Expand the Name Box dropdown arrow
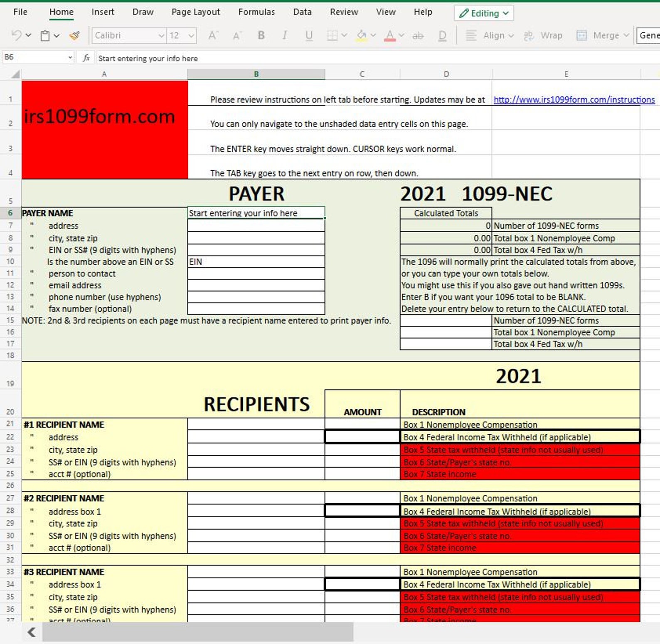 [x=70, y=57]
